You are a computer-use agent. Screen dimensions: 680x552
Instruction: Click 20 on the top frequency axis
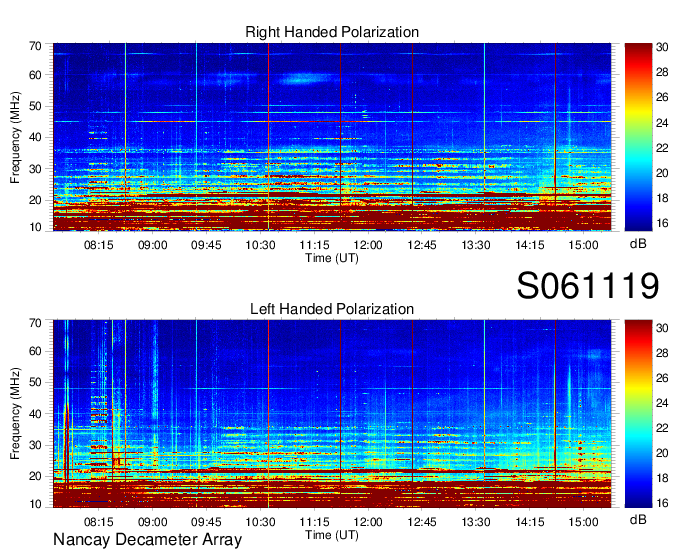(x=35, y=200)
